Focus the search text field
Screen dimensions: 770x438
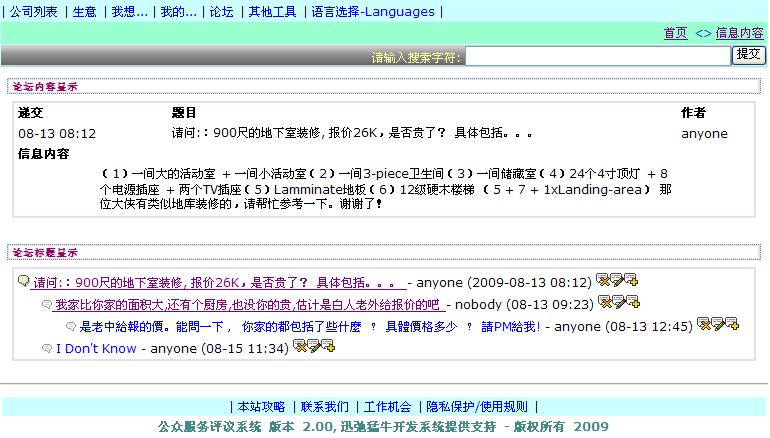(598, 56)
